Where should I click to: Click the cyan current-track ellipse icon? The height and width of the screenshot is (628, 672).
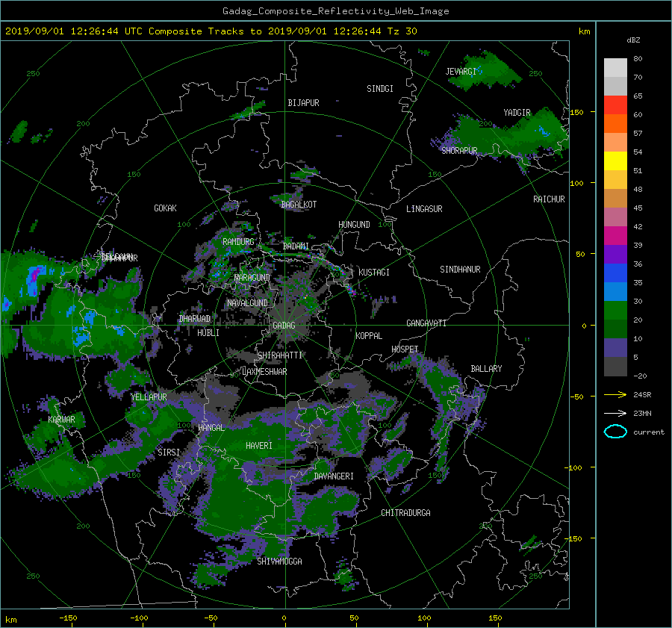(x=615, y=432)
